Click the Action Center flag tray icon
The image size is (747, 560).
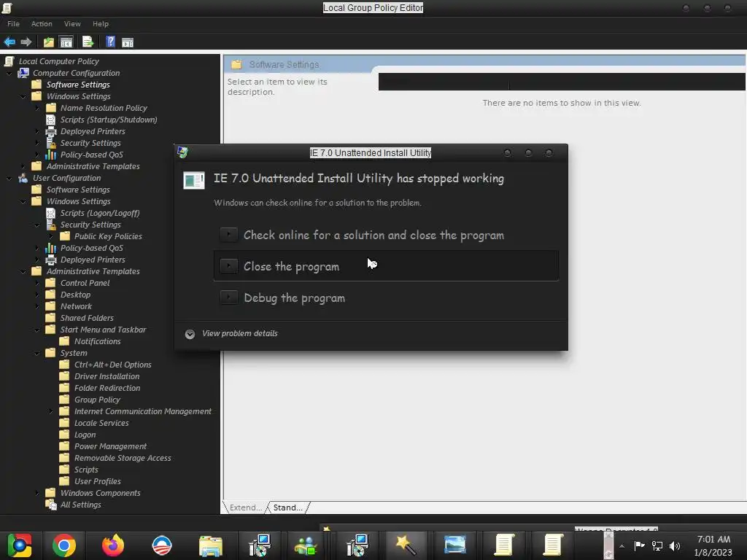(639, 545)
